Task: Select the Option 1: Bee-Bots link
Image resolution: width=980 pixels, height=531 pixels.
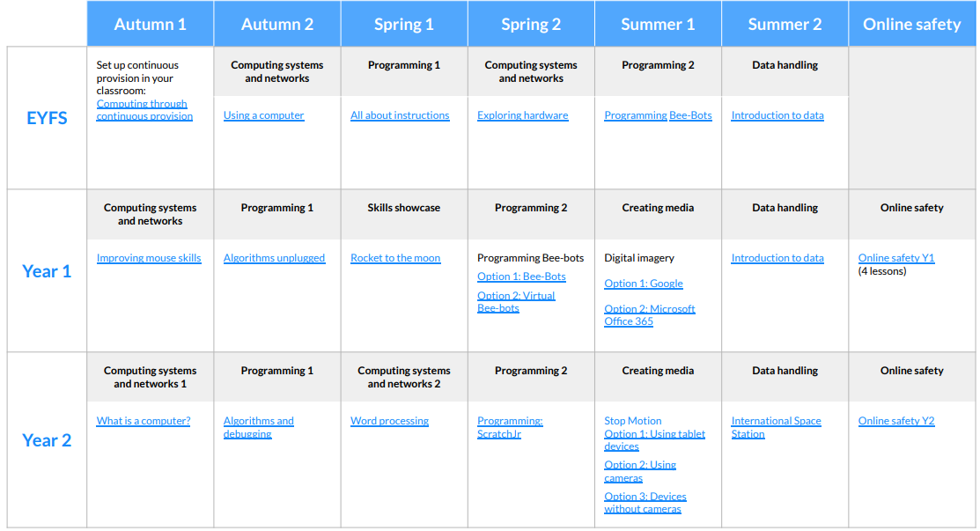Action: click(x=521, y=277)
